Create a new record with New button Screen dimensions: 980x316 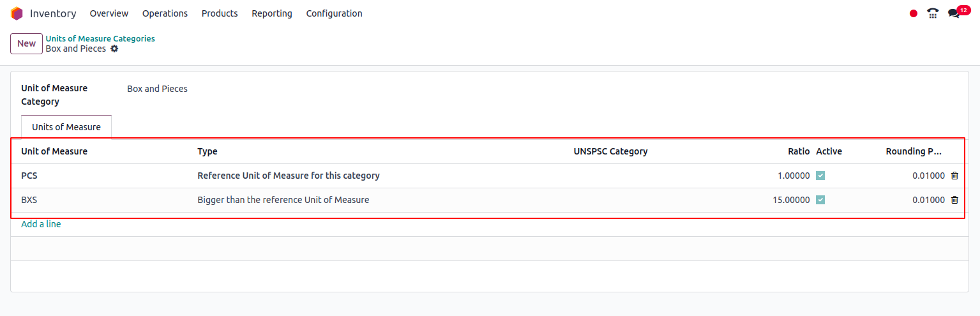tap(26, 43)
